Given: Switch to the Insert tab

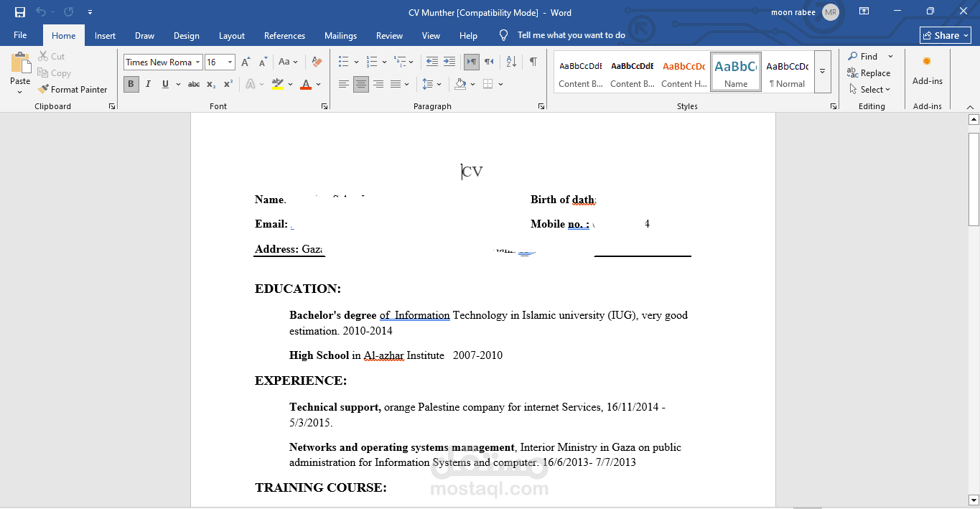Looking at the screenshot, I should coord(106,35).
